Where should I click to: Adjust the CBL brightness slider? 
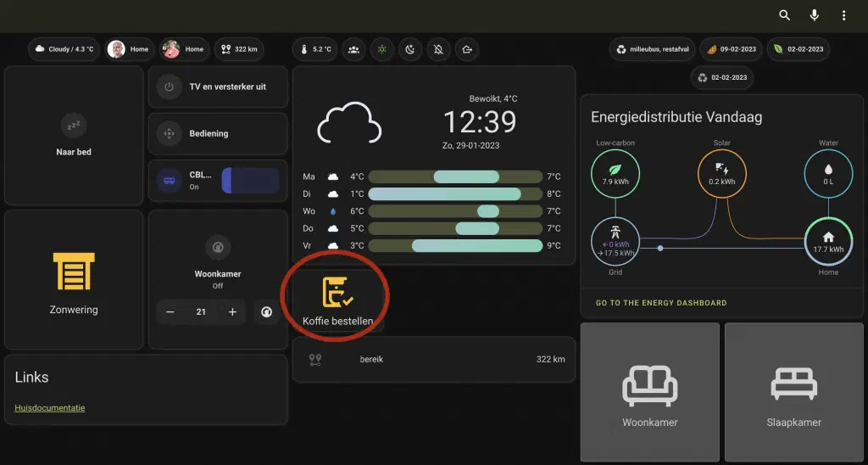pos(250,180)
